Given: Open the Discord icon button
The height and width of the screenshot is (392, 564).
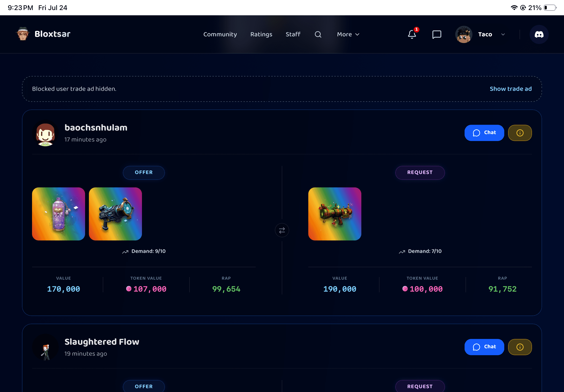Looking at the screenshot, I should click(539, 34).
